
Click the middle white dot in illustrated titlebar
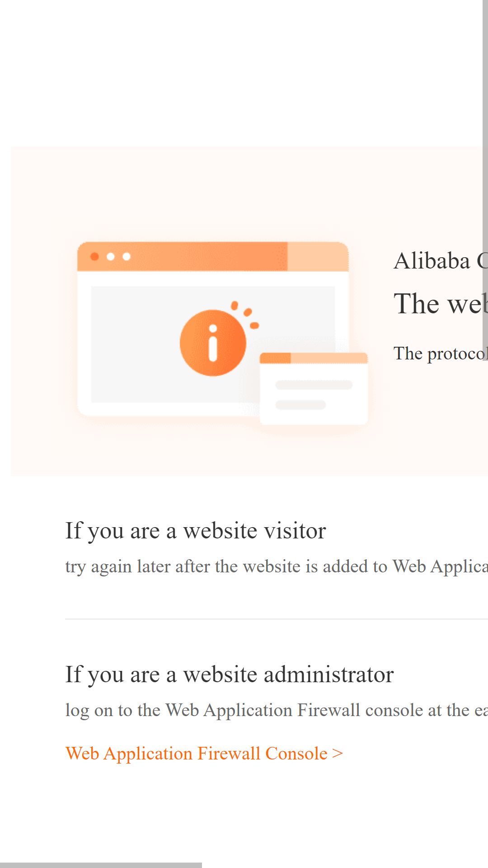click(110, 257)
